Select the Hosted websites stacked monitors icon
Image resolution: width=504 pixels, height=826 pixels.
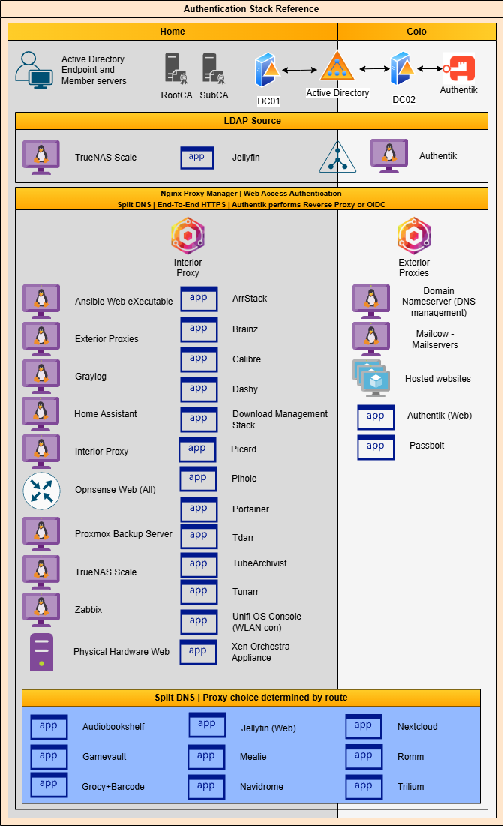[371, 378]
